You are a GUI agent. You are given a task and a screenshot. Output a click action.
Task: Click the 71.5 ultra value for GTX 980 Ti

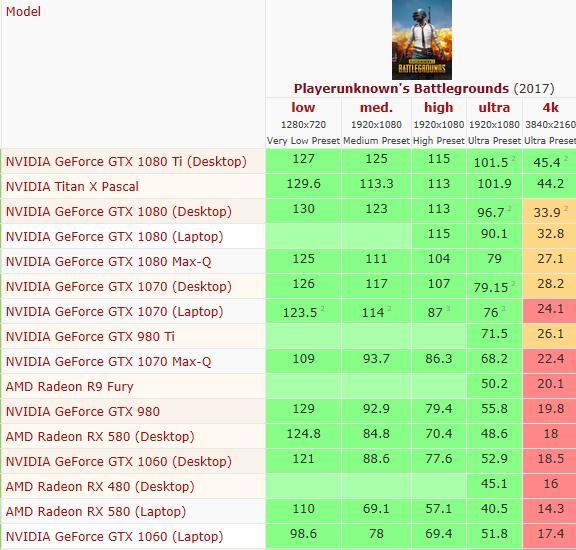tap(494, 333)
